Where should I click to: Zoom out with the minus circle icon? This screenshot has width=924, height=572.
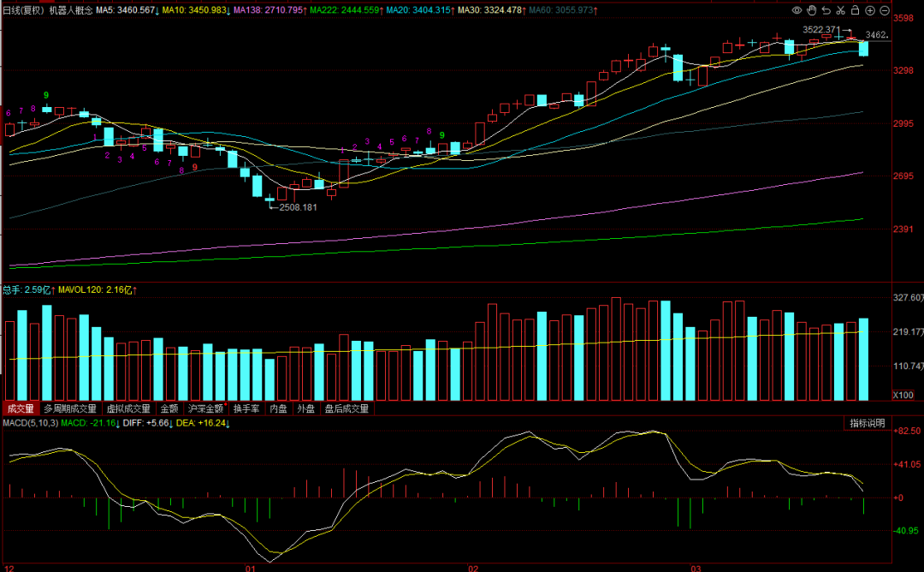tap(885, 10)
